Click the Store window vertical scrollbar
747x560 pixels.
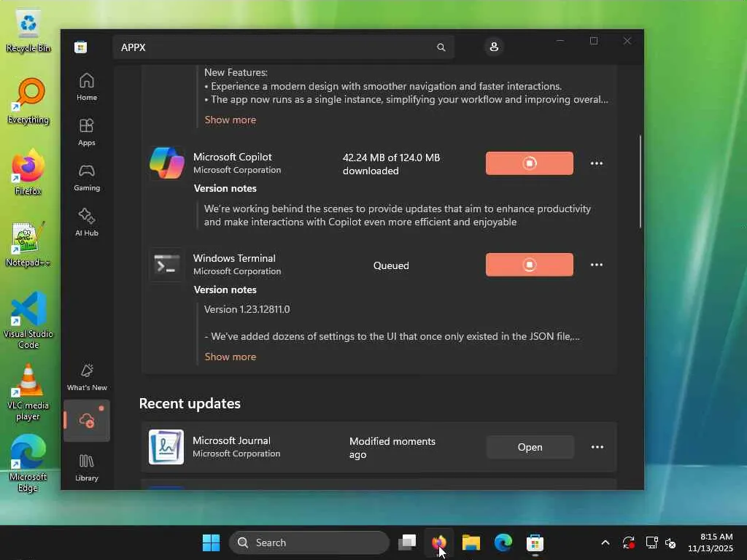[640, 182]
